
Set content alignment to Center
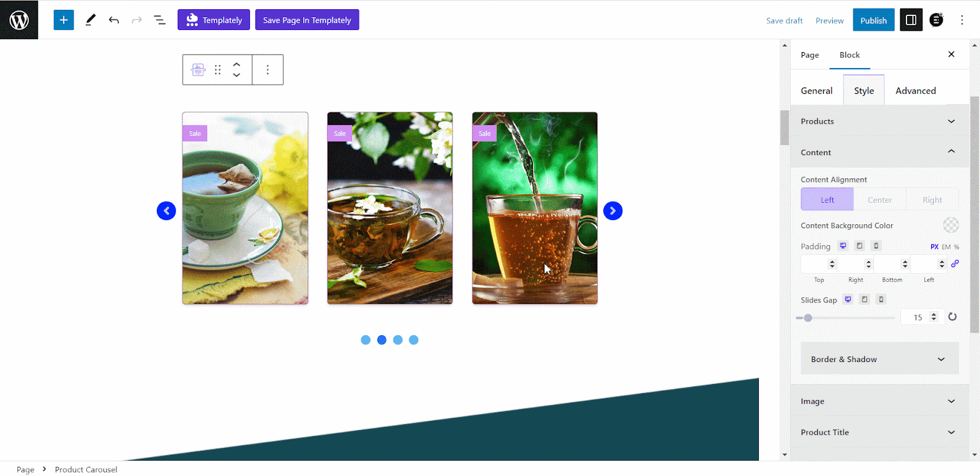[880, 200]
